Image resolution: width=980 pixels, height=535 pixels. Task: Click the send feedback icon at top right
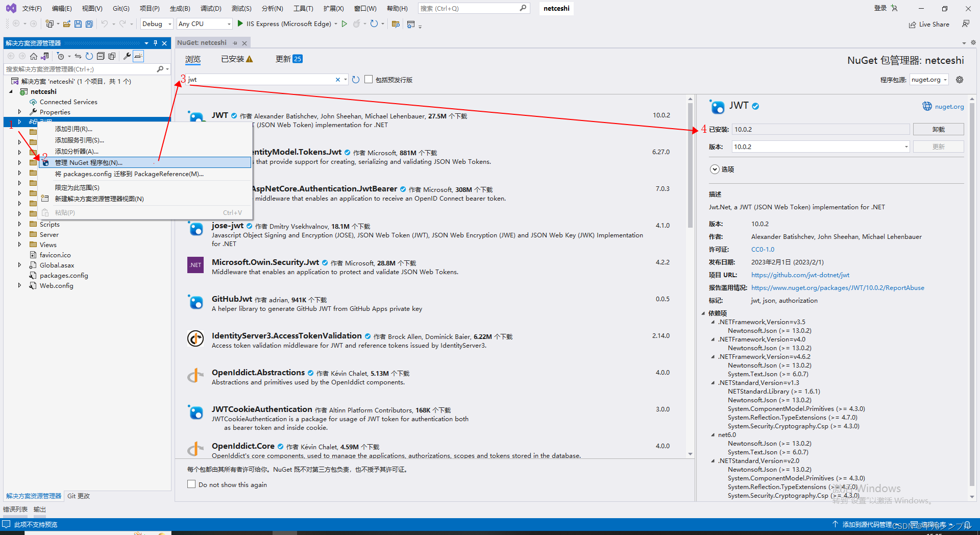[966, 24]
